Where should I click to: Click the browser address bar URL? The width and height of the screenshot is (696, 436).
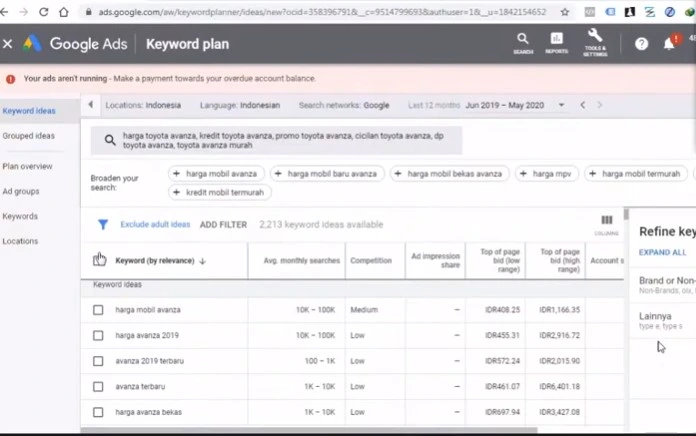(322, 12)
